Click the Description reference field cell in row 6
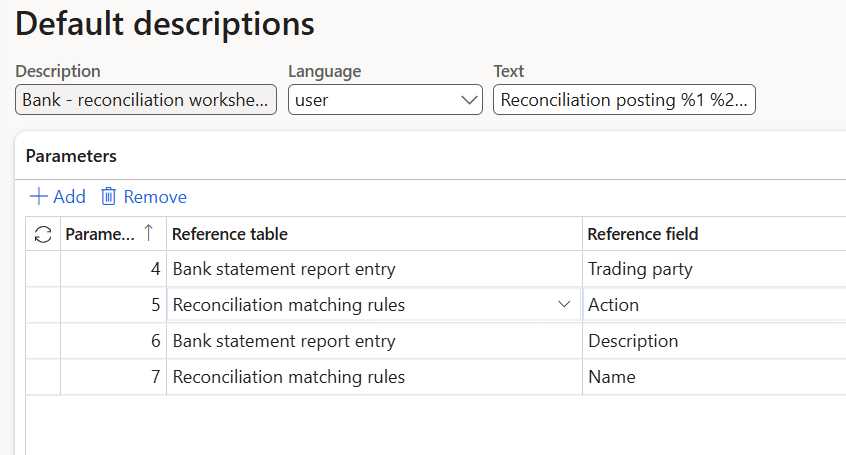The width and height of the screenshot is (846, 455). coord(714,341)
